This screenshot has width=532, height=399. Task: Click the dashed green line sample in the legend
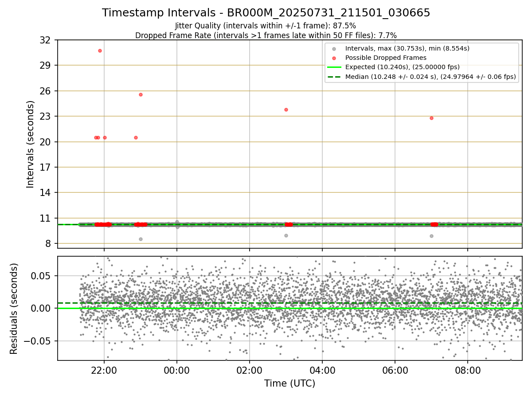tap(334, 77)
